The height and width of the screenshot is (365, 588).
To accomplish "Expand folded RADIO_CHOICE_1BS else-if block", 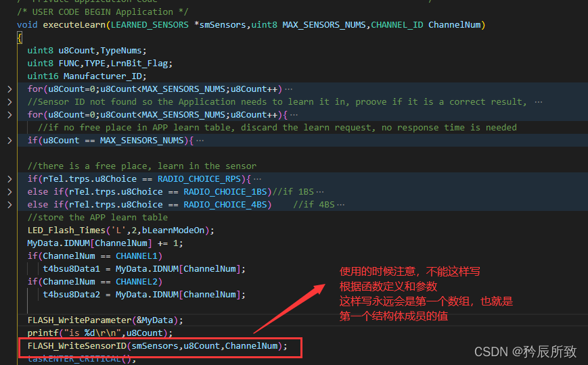I will (x=9, y=192).
